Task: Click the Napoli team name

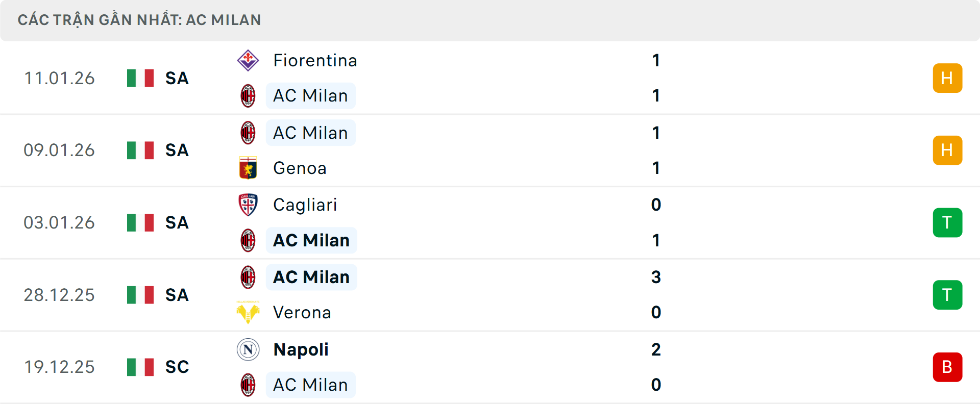Action: pos(300,349)
